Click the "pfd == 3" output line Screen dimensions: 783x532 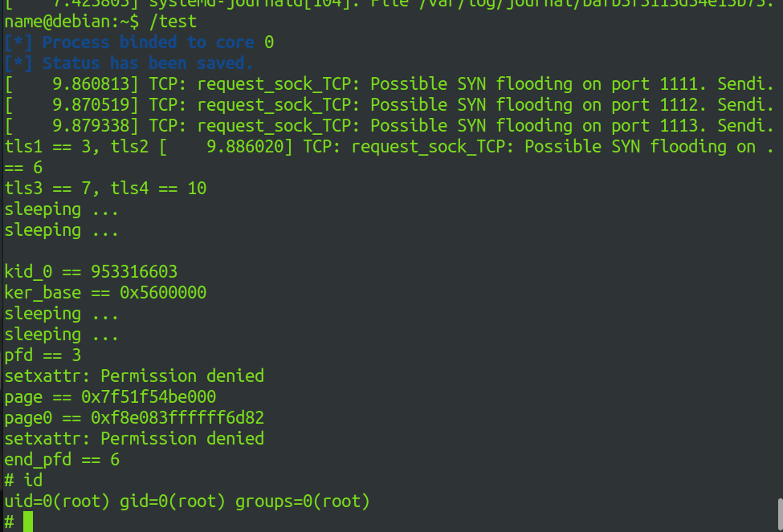point(43,355)
